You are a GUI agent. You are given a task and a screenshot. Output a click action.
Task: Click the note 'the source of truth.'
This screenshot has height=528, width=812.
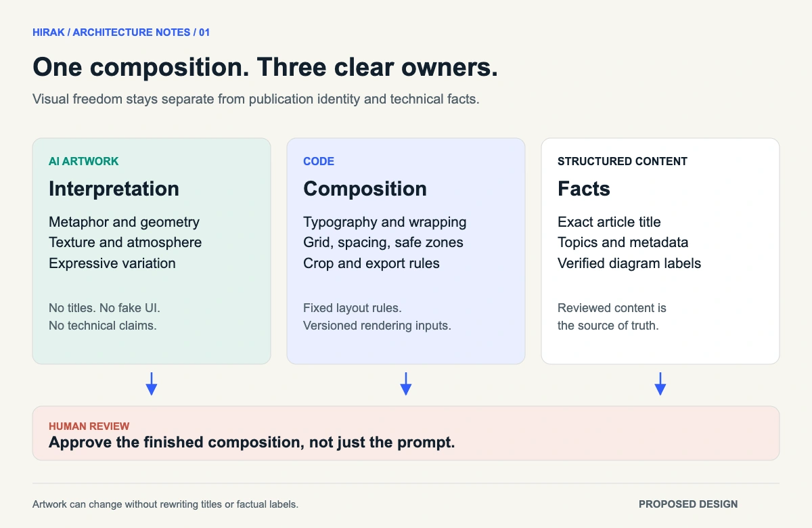click(x=608, y=326)
